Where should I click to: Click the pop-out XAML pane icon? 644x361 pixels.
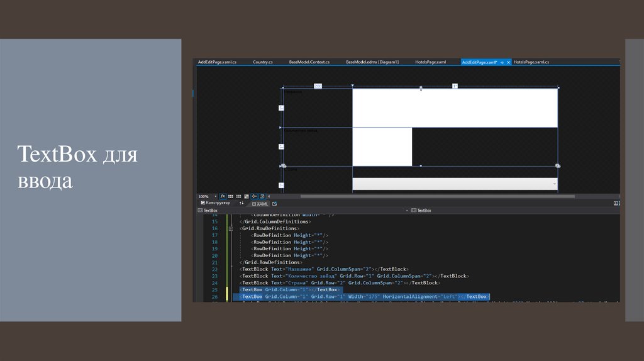coord(275,204)
